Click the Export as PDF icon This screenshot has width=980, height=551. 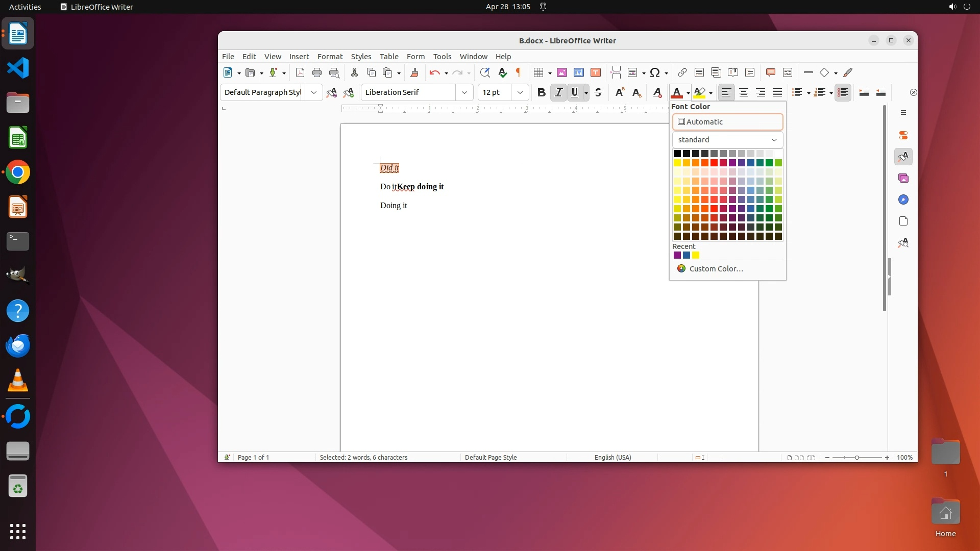coord(300,72)
